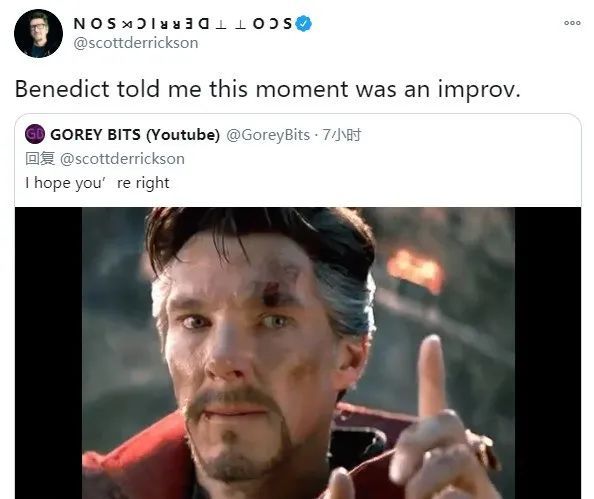The width and height of the screenshot is (594, 499).
Task: Click the purple GOREY BITS avatar icon
Action: pyautogui.click(x=35, y=134)
